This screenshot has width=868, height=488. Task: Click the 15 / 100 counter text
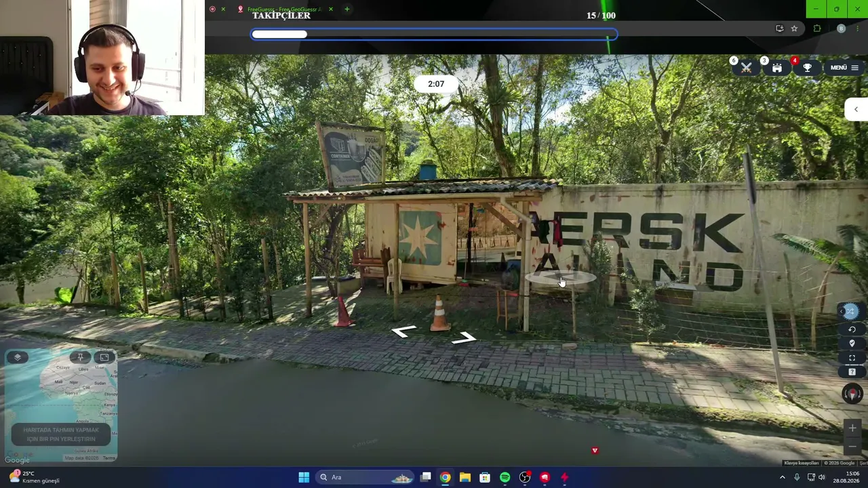click(601, 16)
